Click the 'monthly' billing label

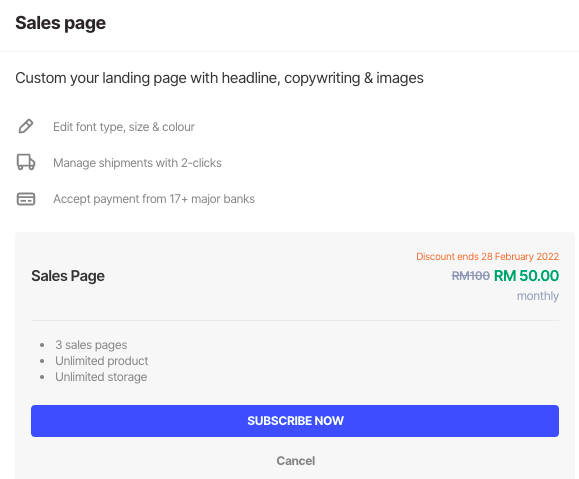(x=538, y=296)
